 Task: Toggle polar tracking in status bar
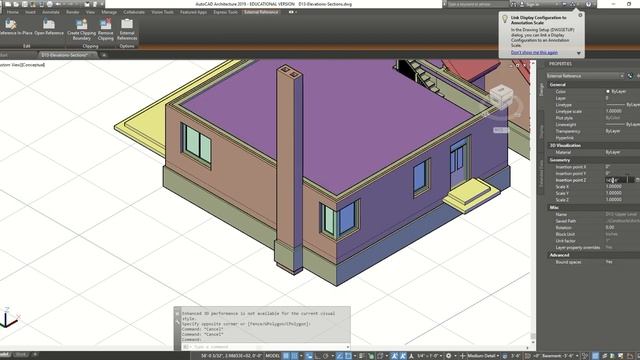click(x=326, y=356)
